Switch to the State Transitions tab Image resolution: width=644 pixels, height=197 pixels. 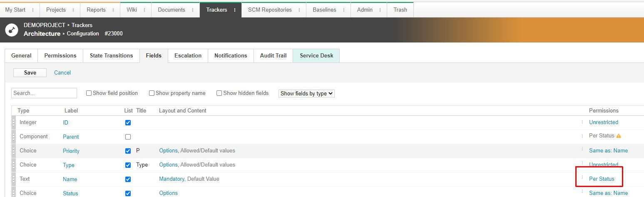(111, 56)
